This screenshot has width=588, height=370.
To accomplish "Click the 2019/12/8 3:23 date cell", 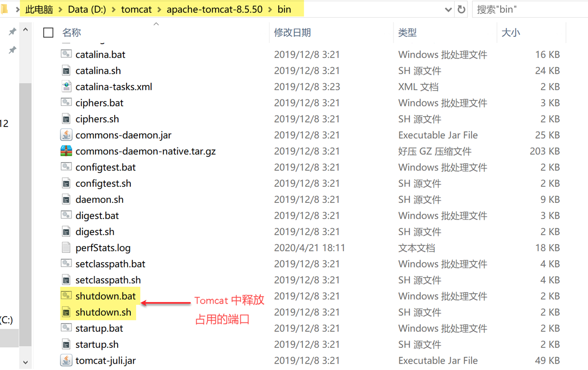I will pos(307,87).
